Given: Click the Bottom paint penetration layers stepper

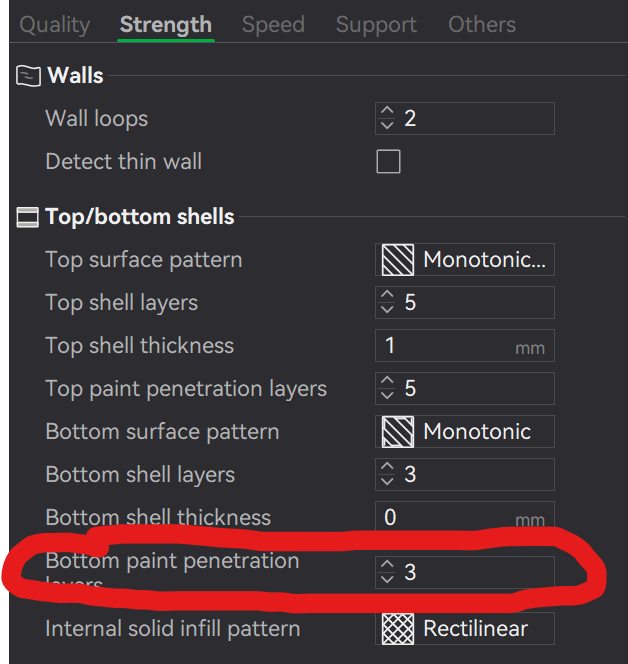Looking at the screenshot, I should click(388, 573).
